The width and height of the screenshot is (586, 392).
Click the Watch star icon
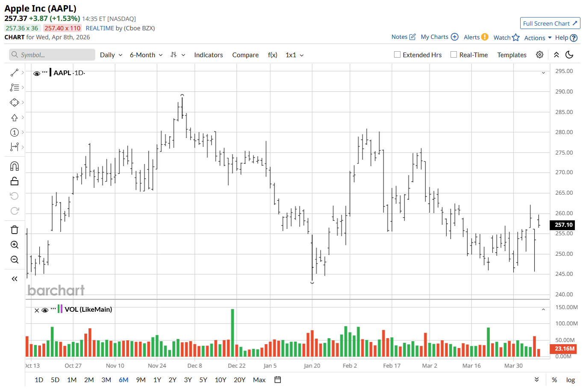coord(516,38)
